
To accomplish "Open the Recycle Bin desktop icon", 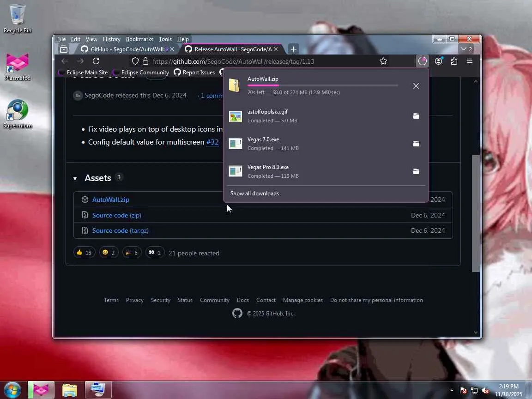I will point(17,18).
